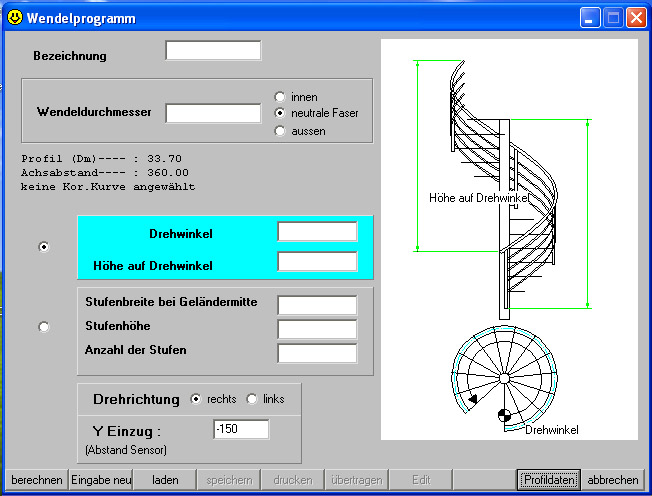652x496 pixels.
Task: Set Drehrichtung to rechts
Action: point(195,399)
